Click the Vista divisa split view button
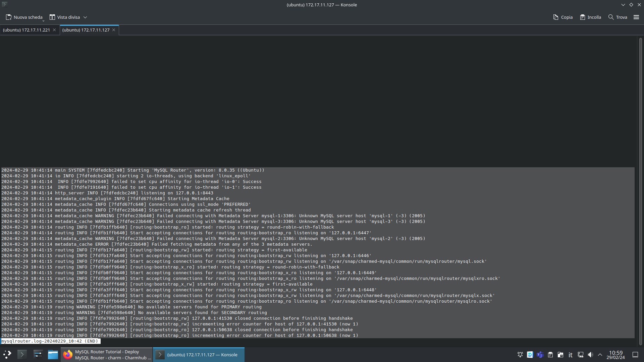Image resolution: width=644 pixels, height=362 pixels. [65, 17]
